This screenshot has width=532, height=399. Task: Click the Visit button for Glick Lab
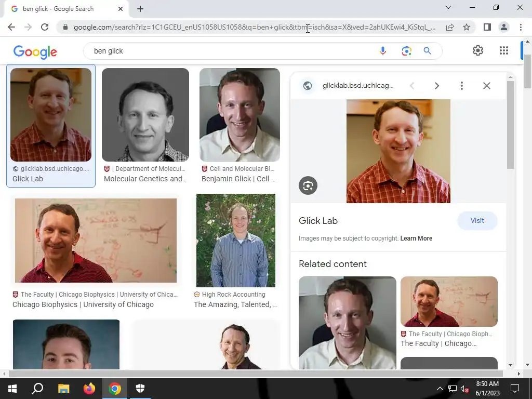click(x=477, y=220)
